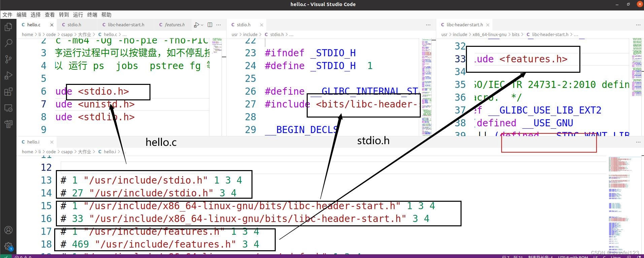The height and width of the screenshot is (258, 644).
Task: Expand the run button dropdown arrow
Action: [x=202, y=25]
